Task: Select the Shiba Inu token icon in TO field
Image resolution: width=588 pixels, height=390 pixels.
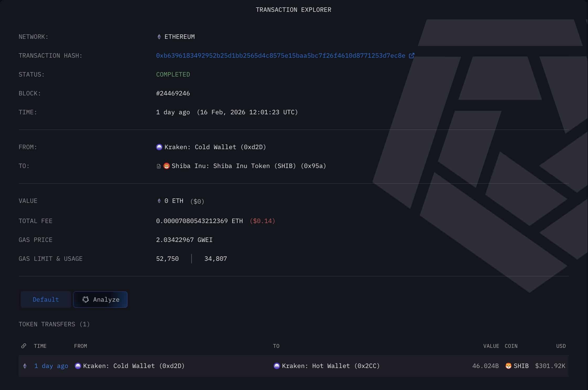Action: coord(167,166)
